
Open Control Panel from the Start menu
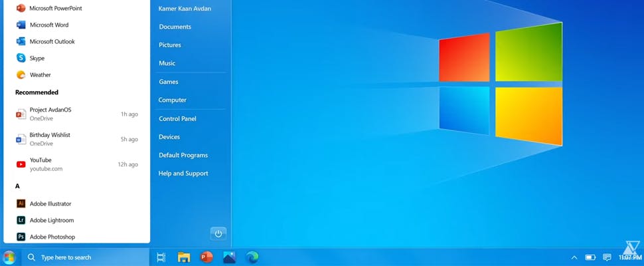pos(177,118)
